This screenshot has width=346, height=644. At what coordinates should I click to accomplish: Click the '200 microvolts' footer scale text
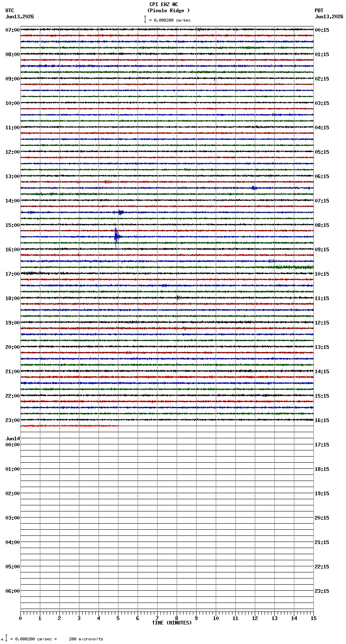[x=86, y=639]
